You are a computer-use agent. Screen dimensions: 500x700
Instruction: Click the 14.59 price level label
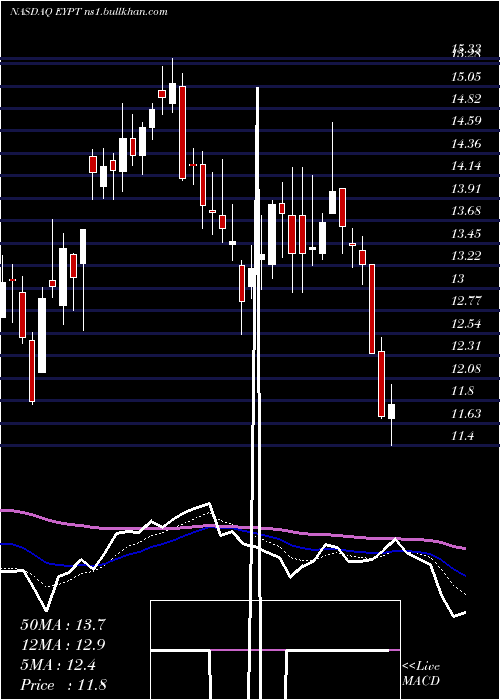click(466, 121)
